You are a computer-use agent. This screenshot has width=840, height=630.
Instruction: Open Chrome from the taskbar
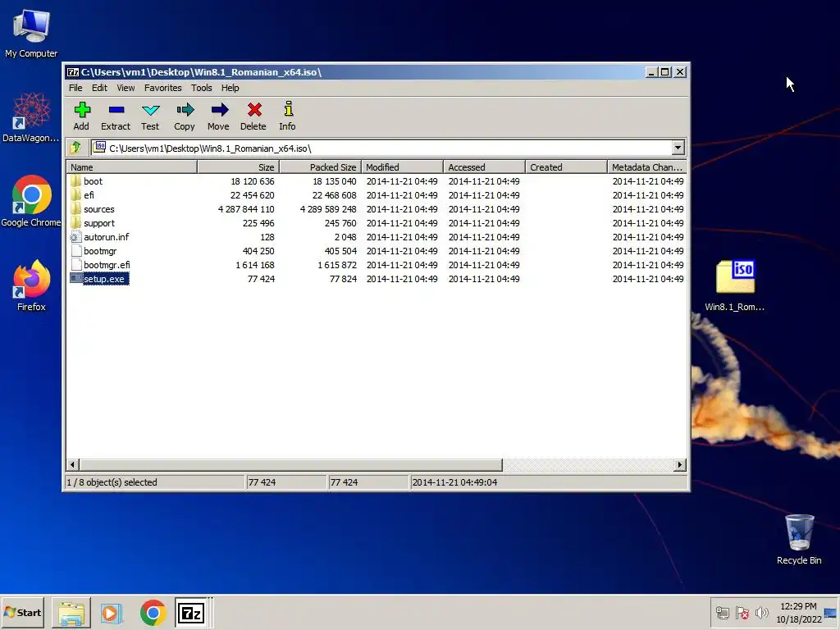pyautogui.click(x=153, y=613)
